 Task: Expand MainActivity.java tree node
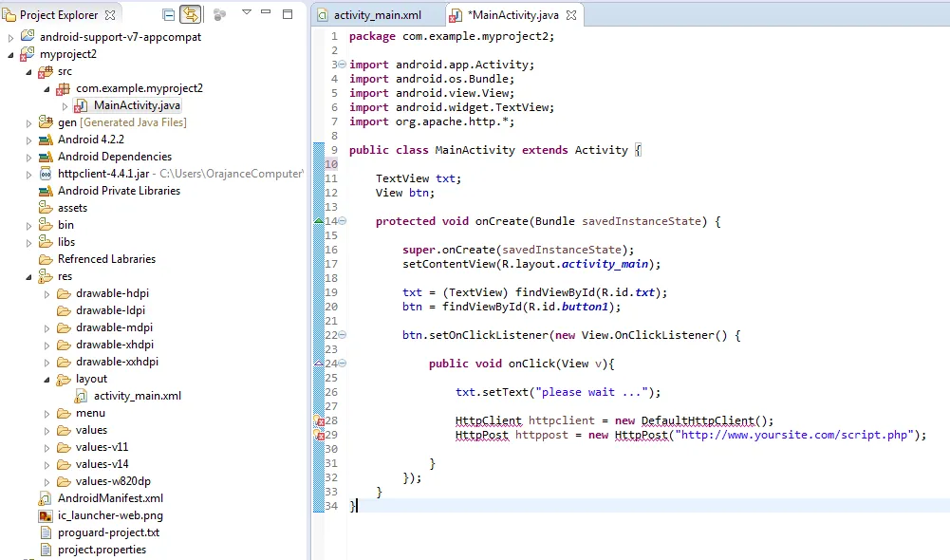pyautogui.click(x=65, y=106)
